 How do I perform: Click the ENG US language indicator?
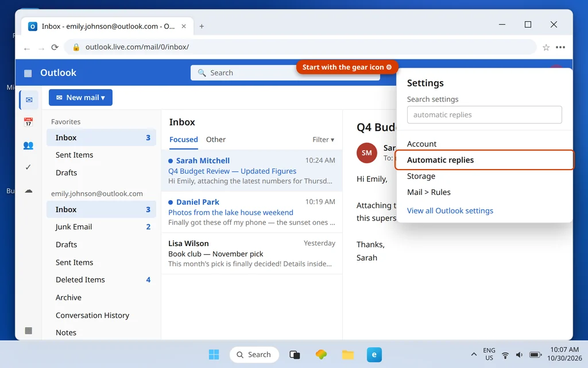click(489, 354)
